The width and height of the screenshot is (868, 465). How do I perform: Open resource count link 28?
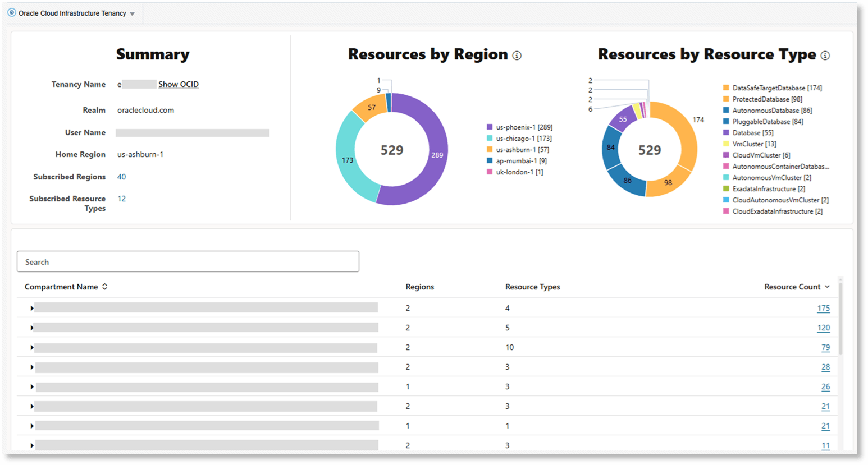point(826,367)
